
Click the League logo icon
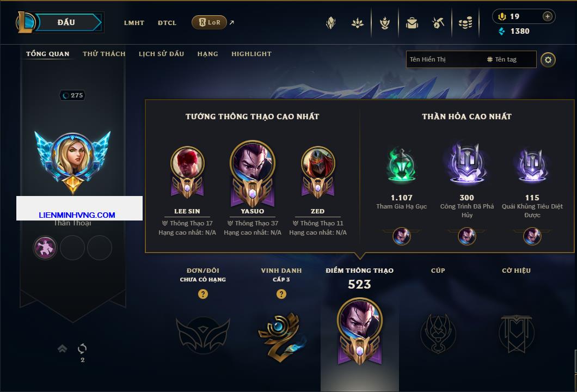click(25, 22)
